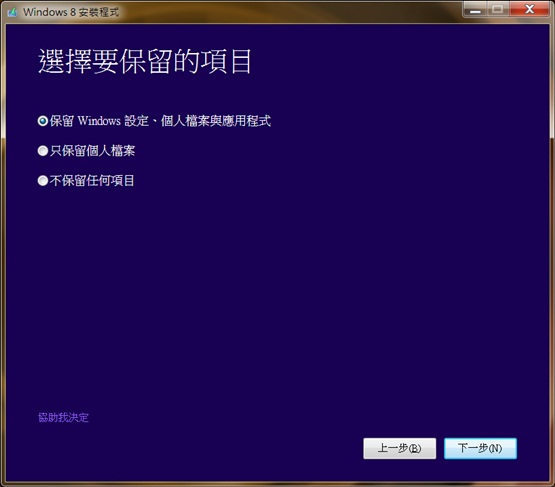555x487 pixels.
Task: Continue with 下一步(N) button
Action: pyautogui.click(x=480, y=448)
